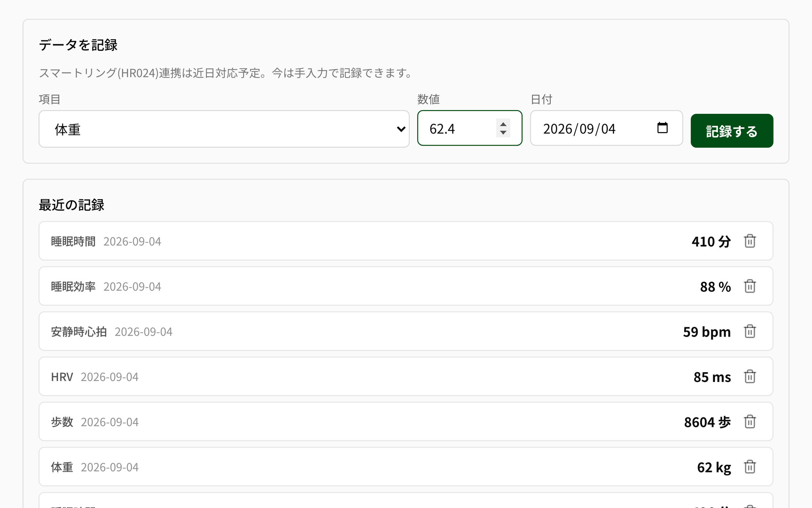The width and height of the screenshot is (812, 508).
Task: Click the データを記録 heading
Action: 78,45
